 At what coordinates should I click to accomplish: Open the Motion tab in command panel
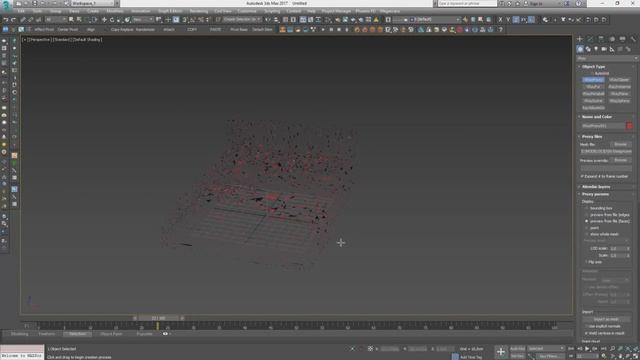click(x=612, y=39)
